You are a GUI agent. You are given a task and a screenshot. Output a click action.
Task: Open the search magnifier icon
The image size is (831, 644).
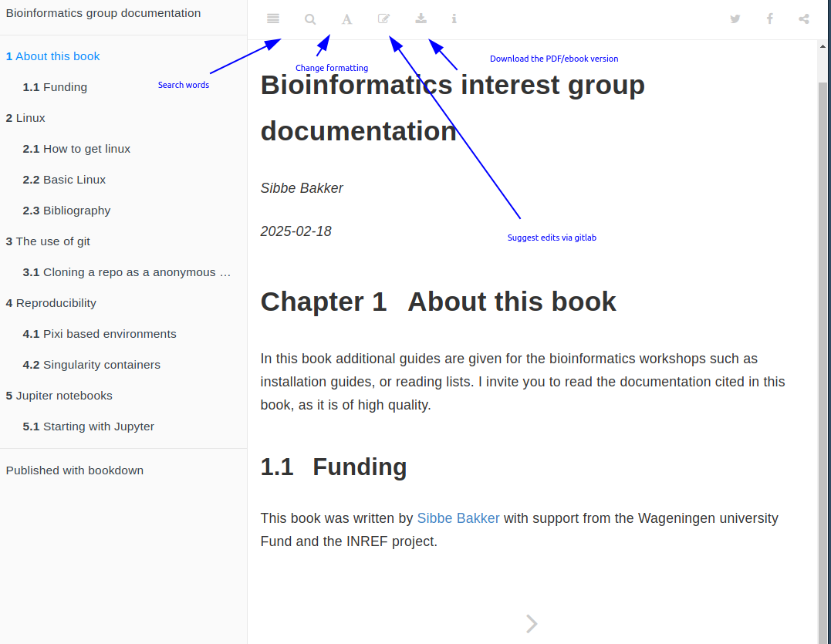tap(310, 19)
